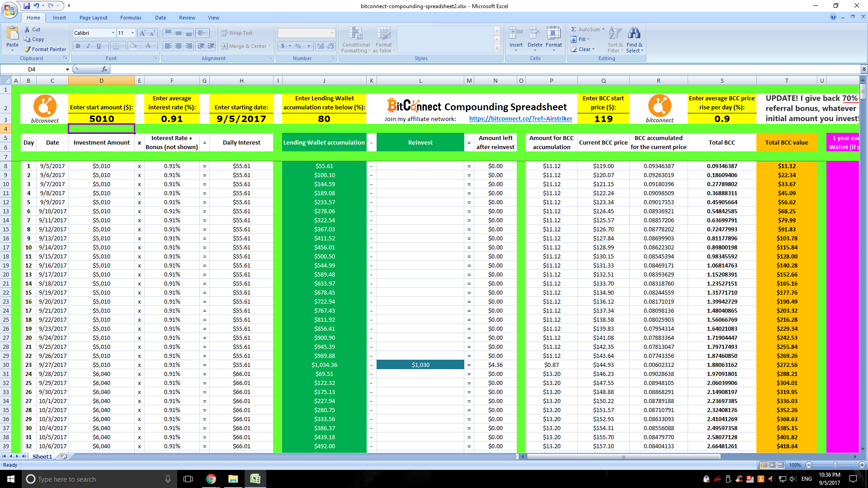Toggle Align Text Right
Image resolution: width=868 pixels, height=488 pixels.
point(189,46)
